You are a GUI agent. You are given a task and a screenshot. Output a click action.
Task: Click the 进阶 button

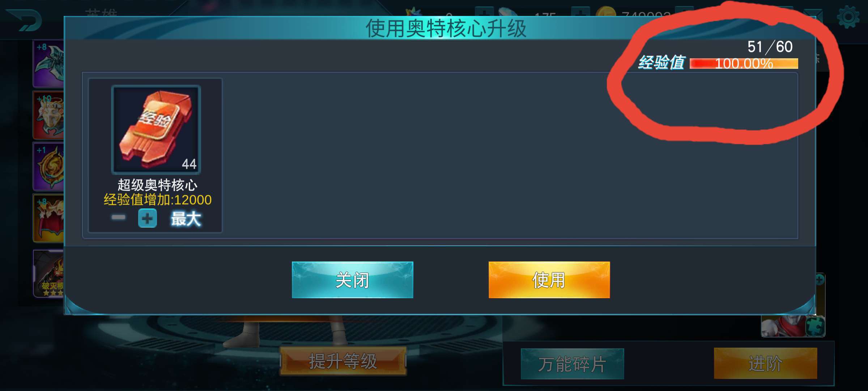[x=765, y=363]
